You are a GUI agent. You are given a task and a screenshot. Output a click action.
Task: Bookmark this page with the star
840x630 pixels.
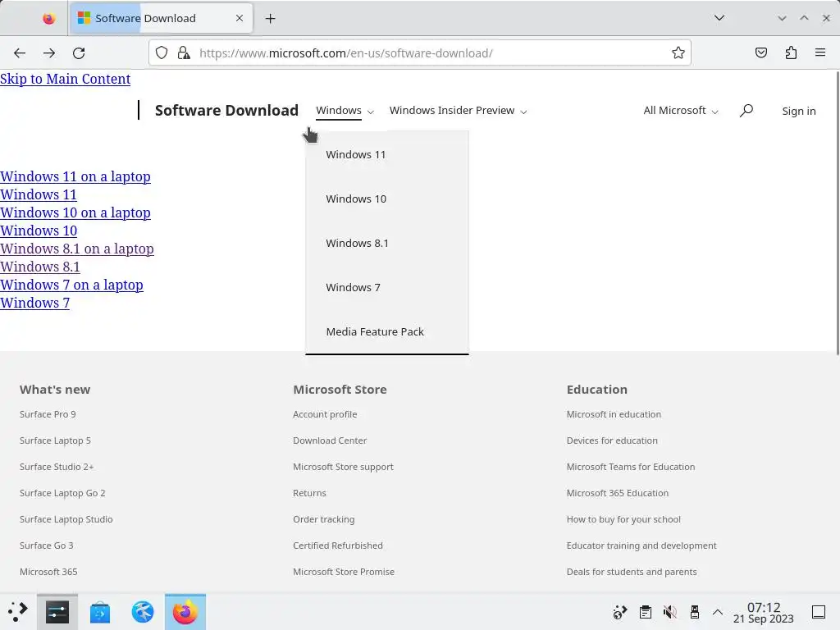[x=678, y=52]
